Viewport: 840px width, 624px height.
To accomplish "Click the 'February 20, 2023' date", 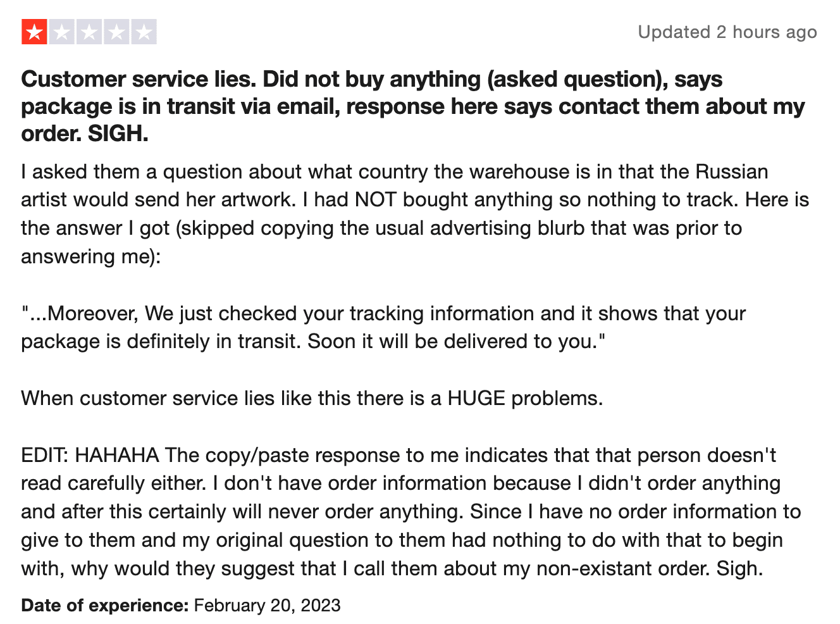I will (x=267, y=606).
